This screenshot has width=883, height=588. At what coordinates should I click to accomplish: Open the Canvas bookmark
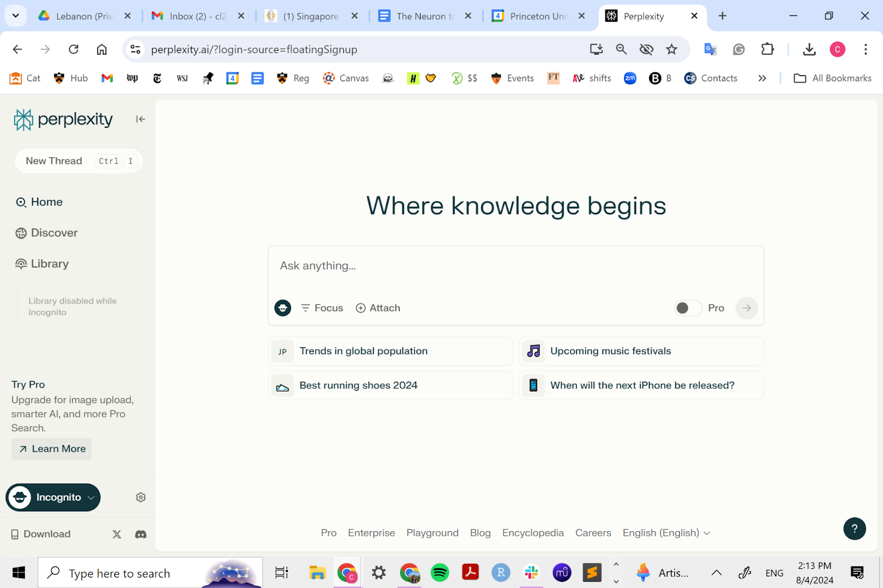coord(346,78)
